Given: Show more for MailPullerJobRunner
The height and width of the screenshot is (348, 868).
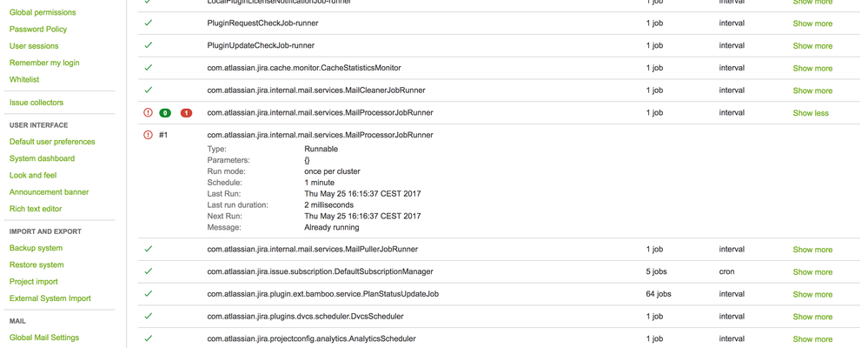Looking at the screenshot, I should pos(812,250).
